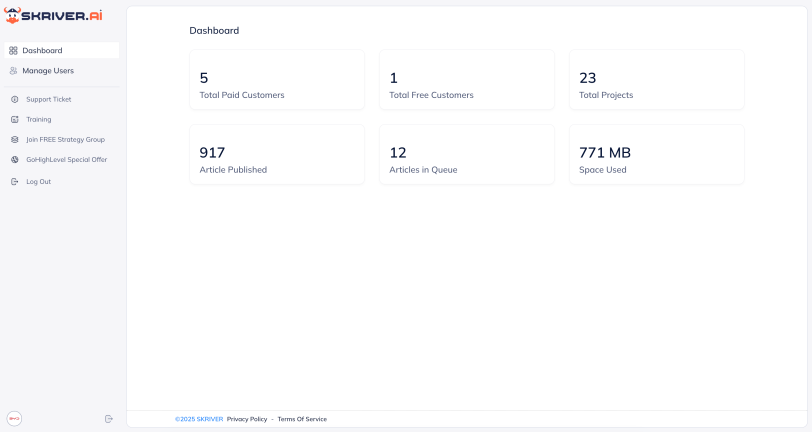This screenshot has height=432, width=812.
Task: Open the Manage Users menu item
Action: pos(62,70)
